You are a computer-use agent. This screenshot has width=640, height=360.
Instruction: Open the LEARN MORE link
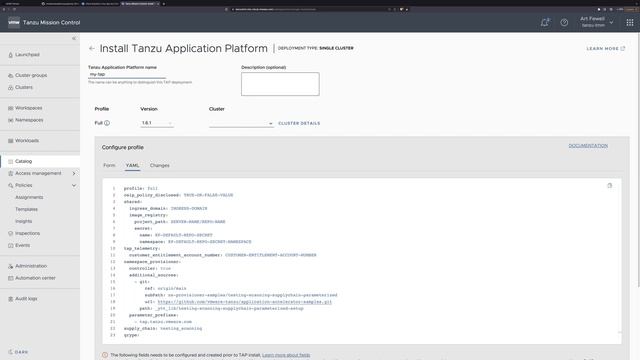click(x=606, y=49)
